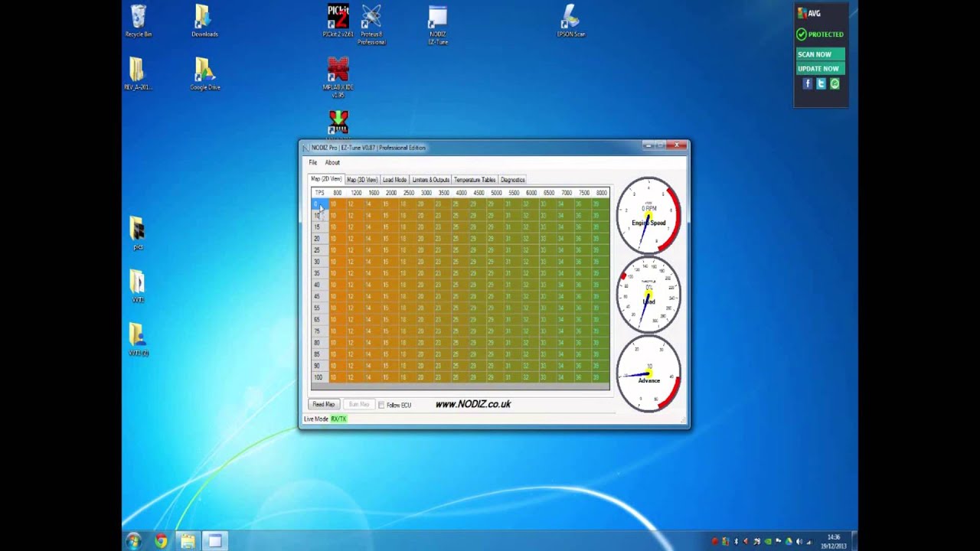Click Show Desktop button at taskbar end
This screenshot has width=980, height=551.
tap(854, 542)
